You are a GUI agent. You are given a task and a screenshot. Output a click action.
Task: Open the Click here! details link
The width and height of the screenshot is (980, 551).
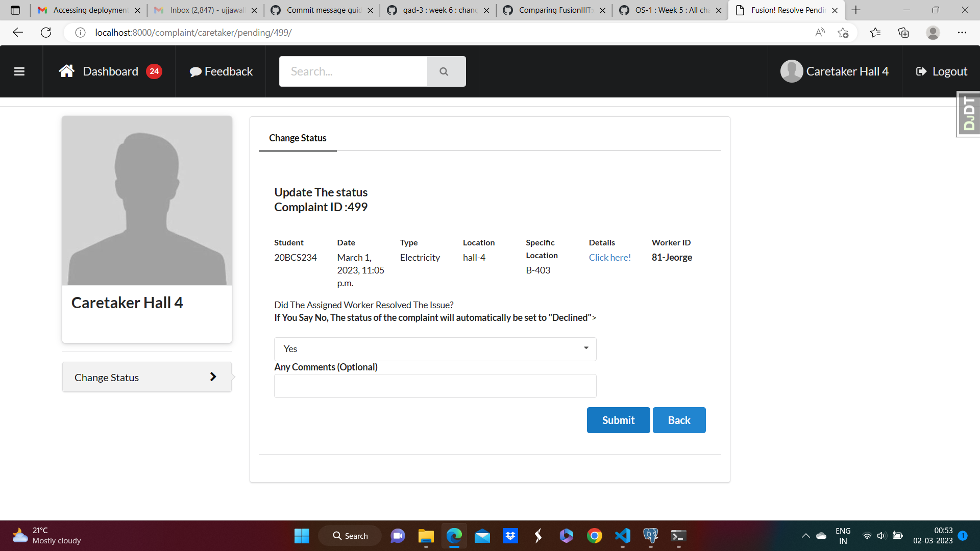point(609,258)
